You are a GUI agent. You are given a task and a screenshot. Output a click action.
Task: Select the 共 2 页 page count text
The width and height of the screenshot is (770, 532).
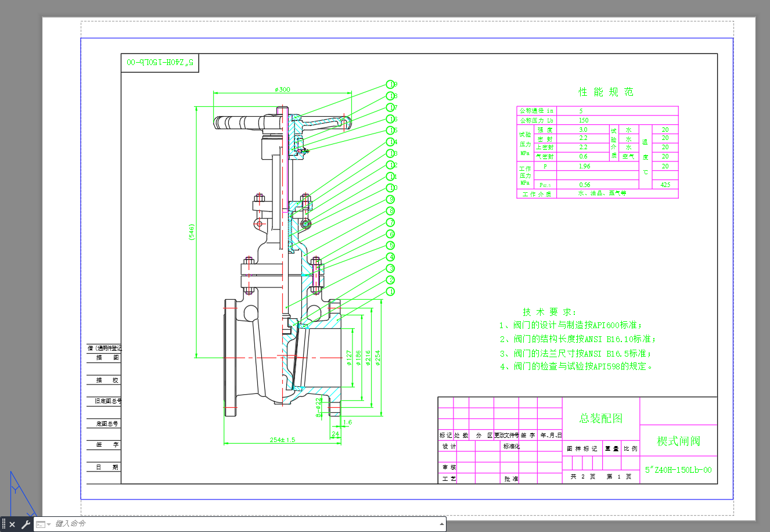[582, 477]
